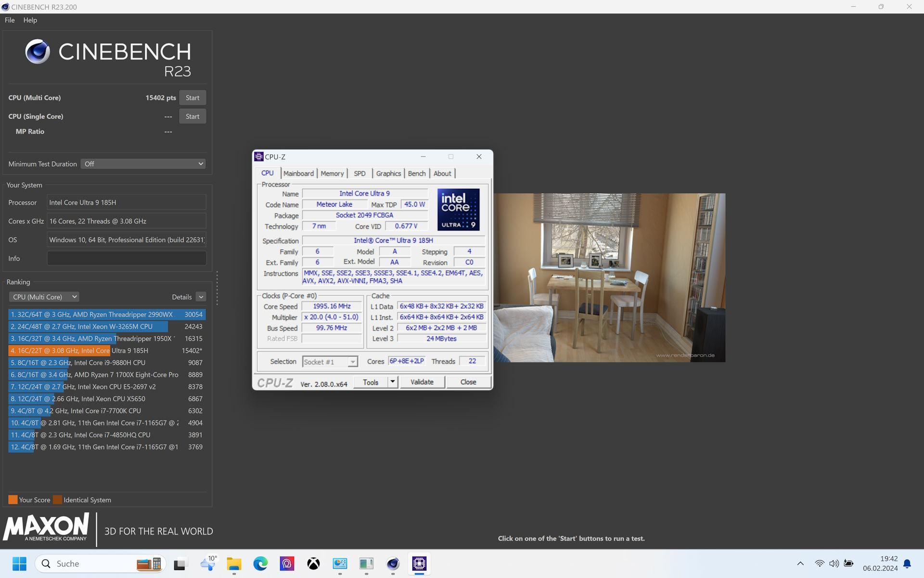Click the Your Score orange swatch
The width and height of the screenshot is (924, 578).
coord(13,499)
